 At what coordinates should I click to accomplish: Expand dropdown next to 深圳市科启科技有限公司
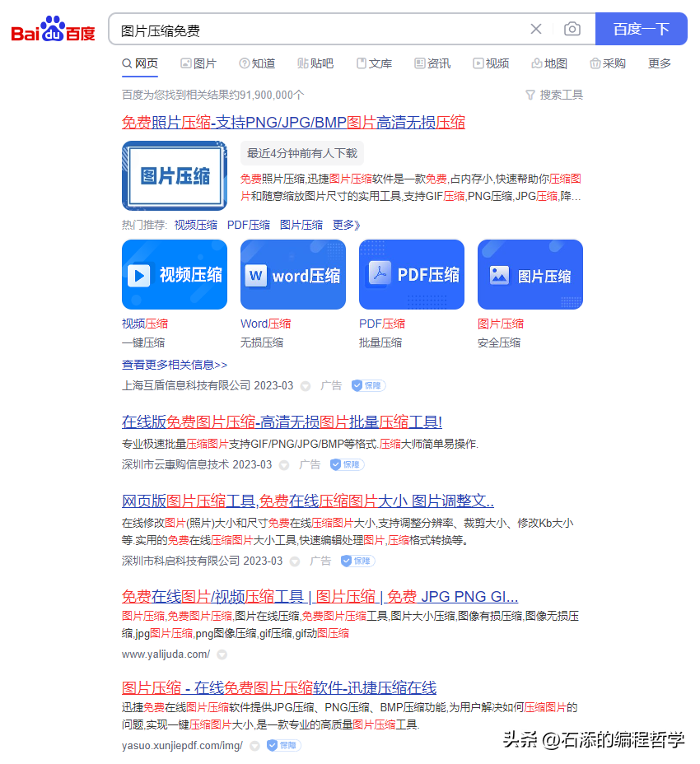295,561
